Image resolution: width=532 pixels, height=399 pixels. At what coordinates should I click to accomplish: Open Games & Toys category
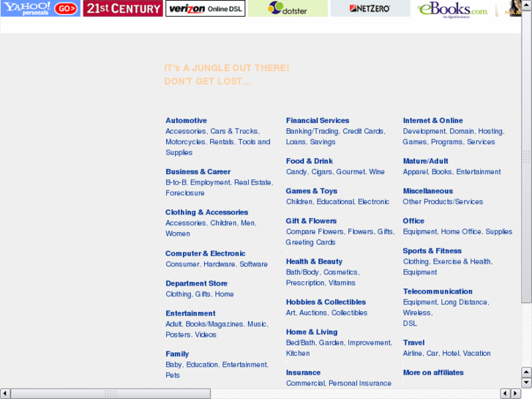pos(312,191)
